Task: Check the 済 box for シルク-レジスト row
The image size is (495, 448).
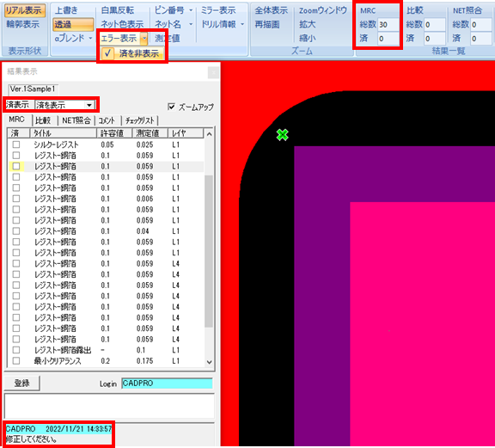Action: pos(16,144)
